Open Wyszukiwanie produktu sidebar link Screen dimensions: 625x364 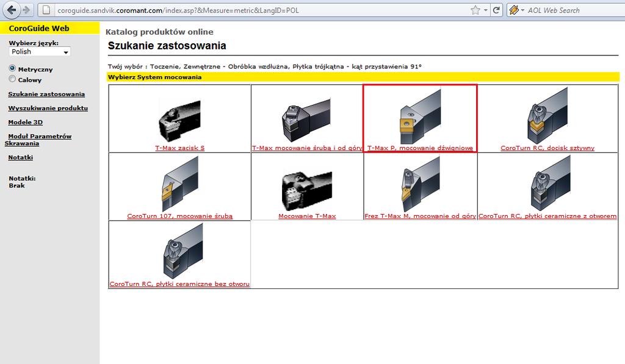point(48,109)
